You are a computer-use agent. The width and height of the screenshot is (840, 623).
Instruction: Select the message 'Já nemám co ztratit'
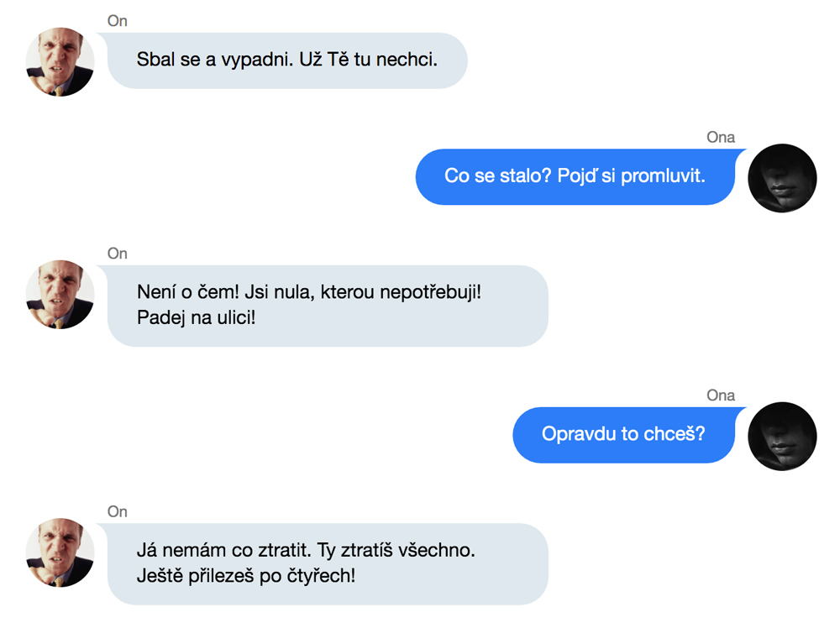pos(328,564)
